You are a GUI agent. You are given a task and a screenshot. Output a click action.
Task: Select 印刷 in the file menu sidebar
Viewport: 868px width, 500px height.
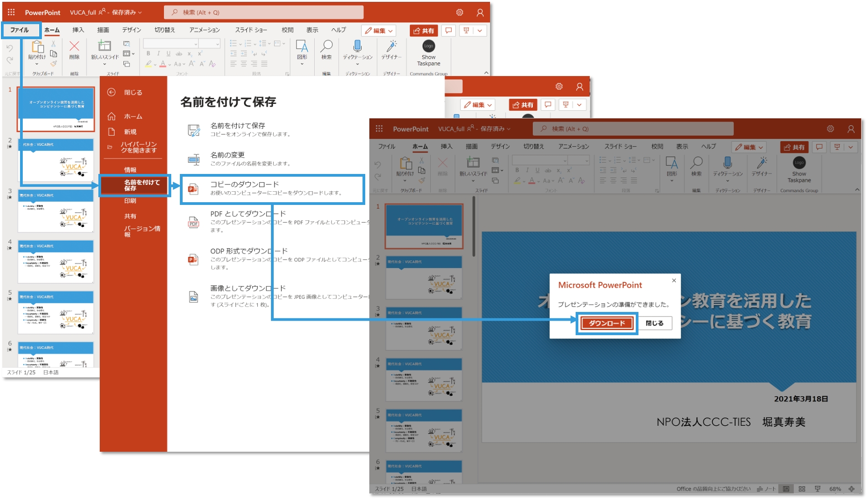(x=130, y=201)
